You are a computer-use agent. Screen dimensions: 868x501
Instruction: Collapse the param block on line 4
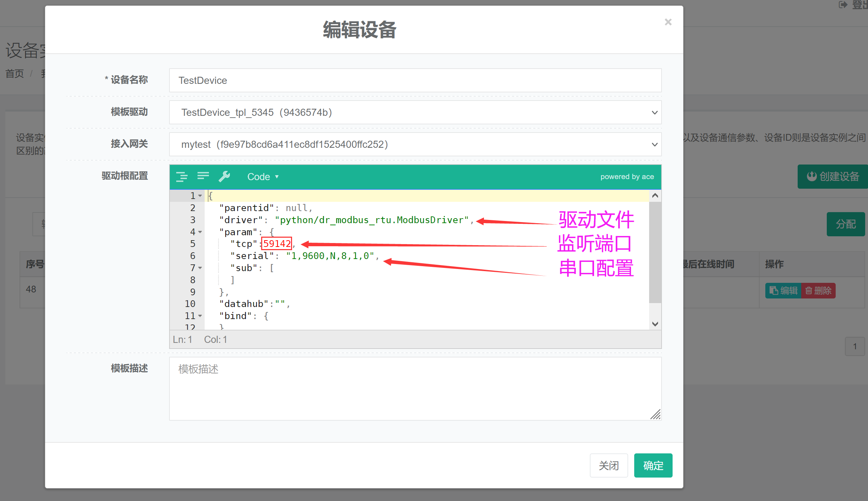tap(200, 232)
